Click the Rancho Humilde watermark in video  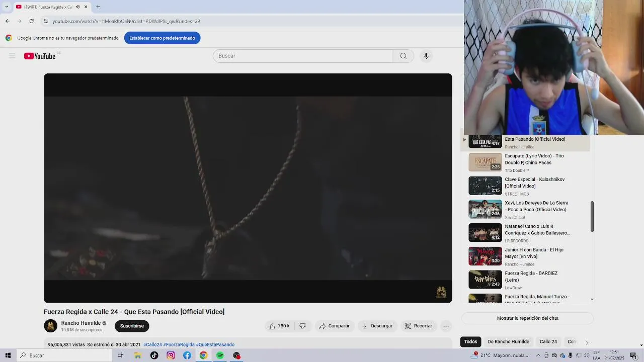[x=441, y=292]
